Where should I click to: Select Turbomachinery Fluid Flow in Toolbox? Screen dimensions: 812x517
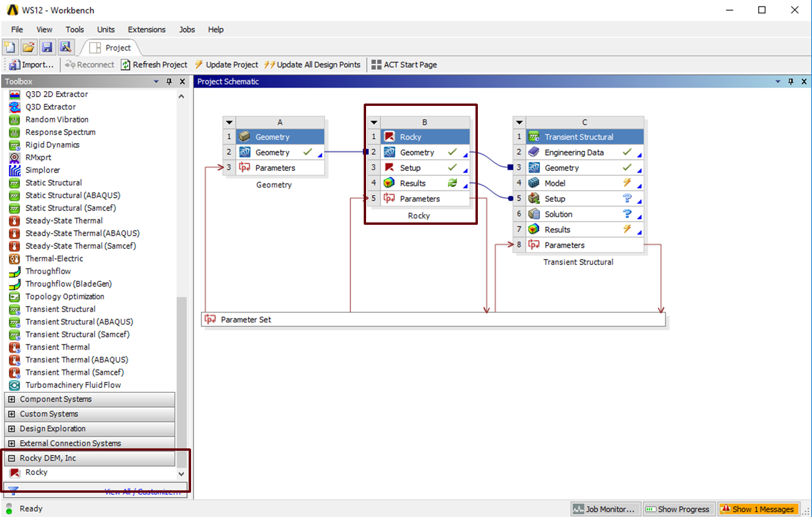pyautogui.click(x=73, y=385)
